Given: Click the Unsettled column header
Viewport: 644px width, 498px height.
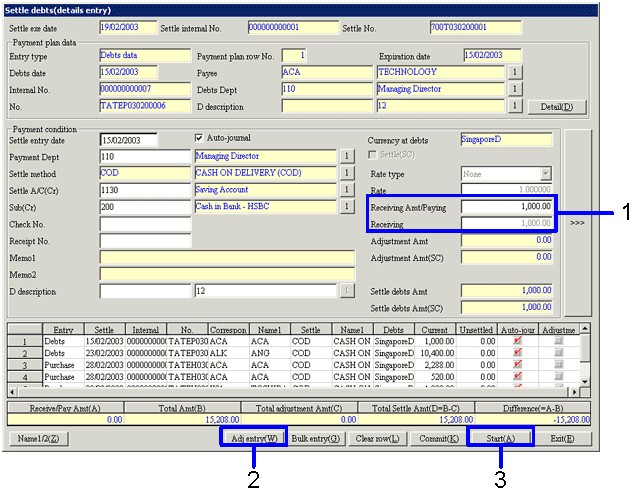Looking at the screenshot, I should click(476, 330).
